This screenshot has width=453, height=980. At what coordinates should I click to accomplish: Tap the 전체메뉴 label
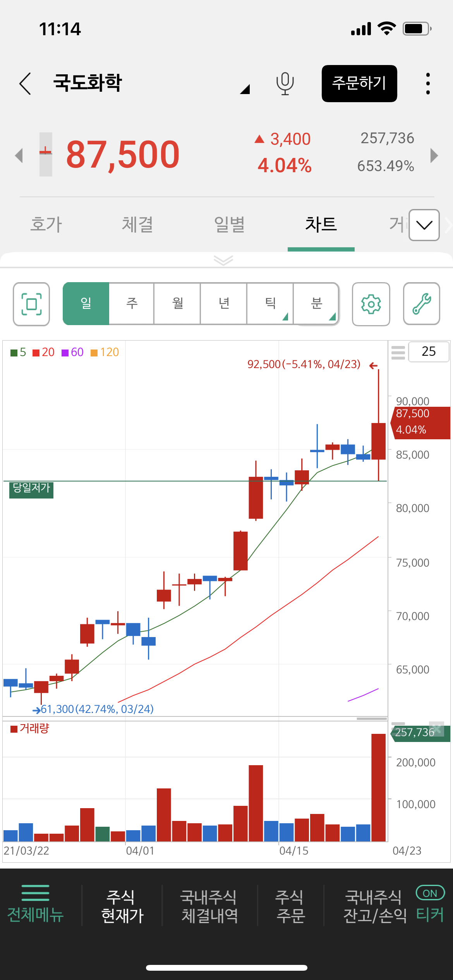[35, 915]
